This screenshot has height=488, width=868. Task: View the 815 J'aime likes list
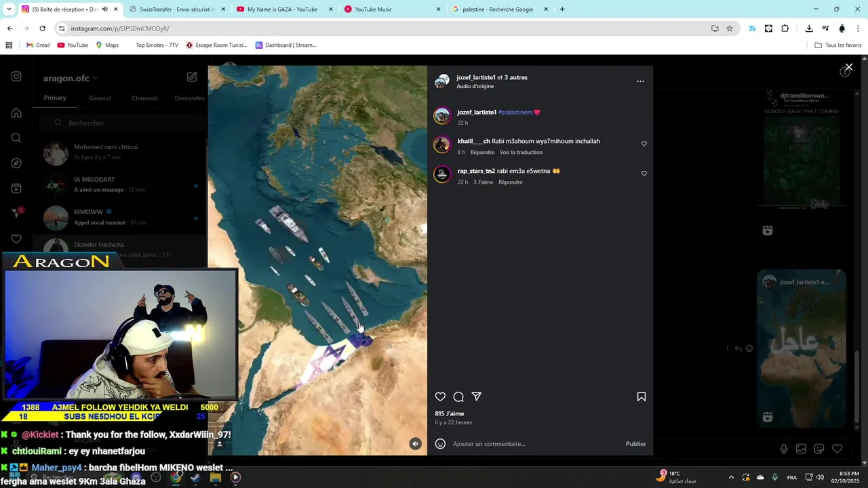(450, 413)
